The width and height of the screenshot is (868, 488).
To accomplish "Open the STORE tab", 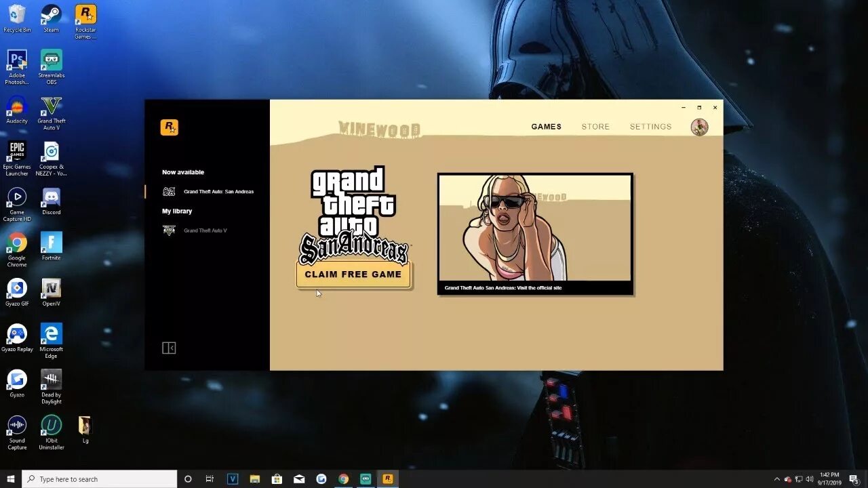I will 595,127.
